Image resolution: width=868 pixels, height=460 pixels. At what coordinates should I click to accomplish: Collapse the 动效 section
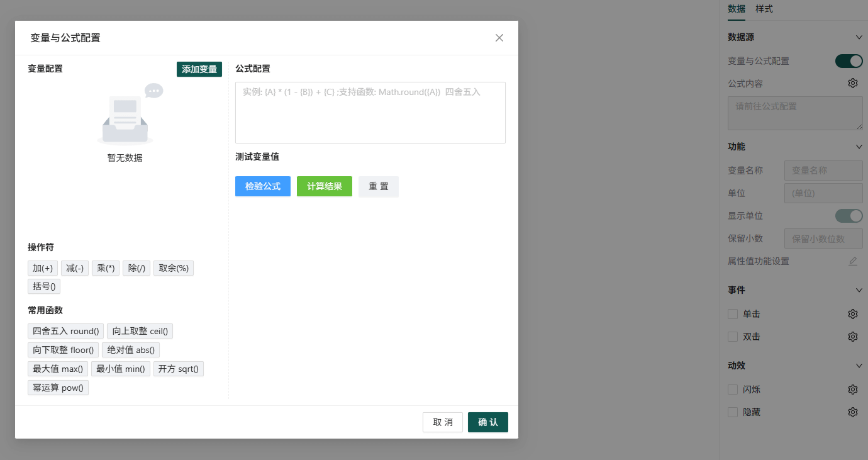(858, 365)
